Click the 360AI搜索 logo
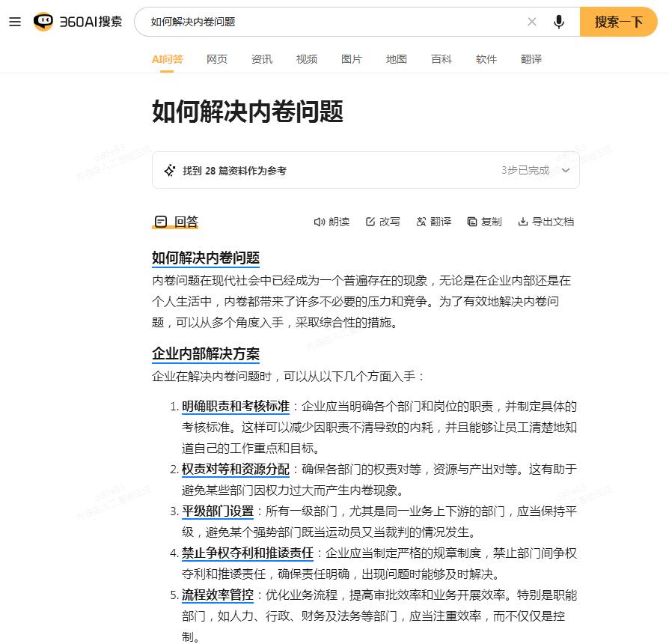The height and width of the screenshot is (644, 669). click(78, 22)
